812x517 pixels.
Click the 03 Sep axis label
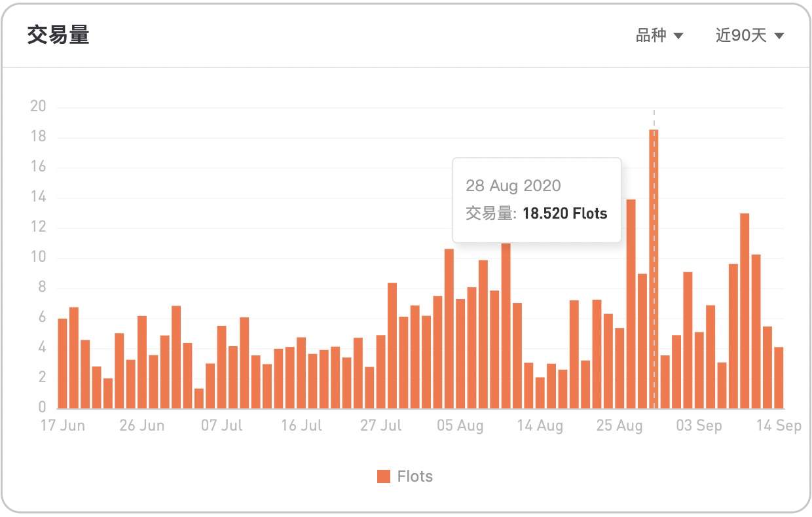click(699, 426)
